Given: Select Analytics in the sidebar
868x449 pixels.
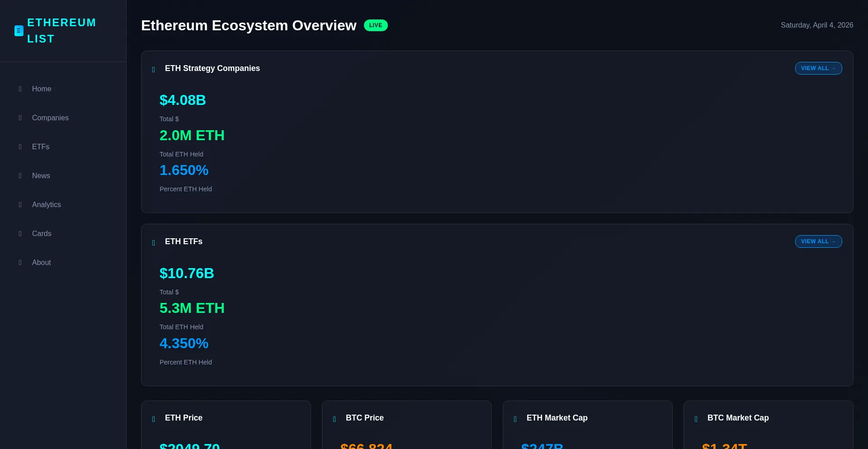Looking at the screenshot, I should [x=63, y=205].
